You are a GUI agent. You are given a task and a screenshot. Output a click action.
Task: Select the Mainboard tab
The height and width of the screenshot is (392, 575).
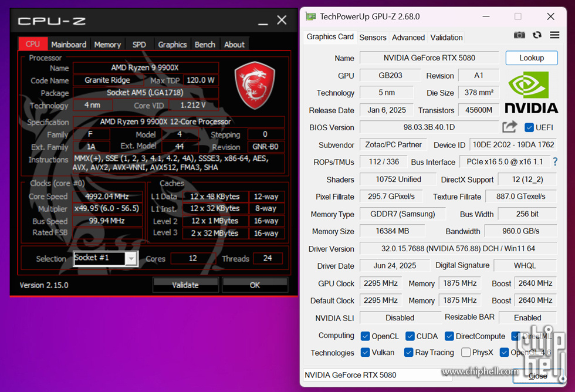(x=69, y=45)
